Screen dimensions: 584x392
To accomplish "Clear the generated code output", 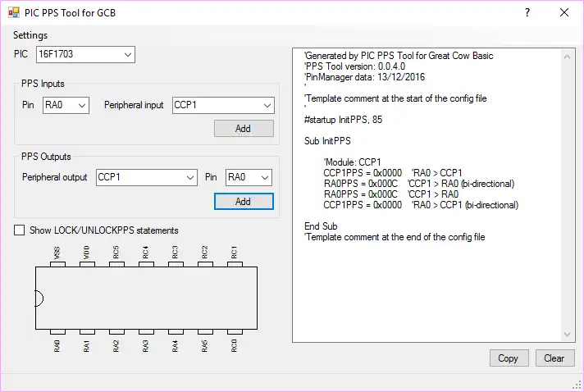I will pos(555,358).
